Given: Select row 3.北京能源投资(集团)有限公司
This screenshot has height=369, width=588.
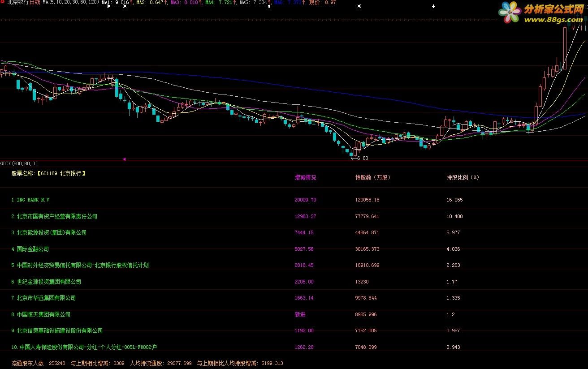Looking at the screenshot, I should [49, 232].
